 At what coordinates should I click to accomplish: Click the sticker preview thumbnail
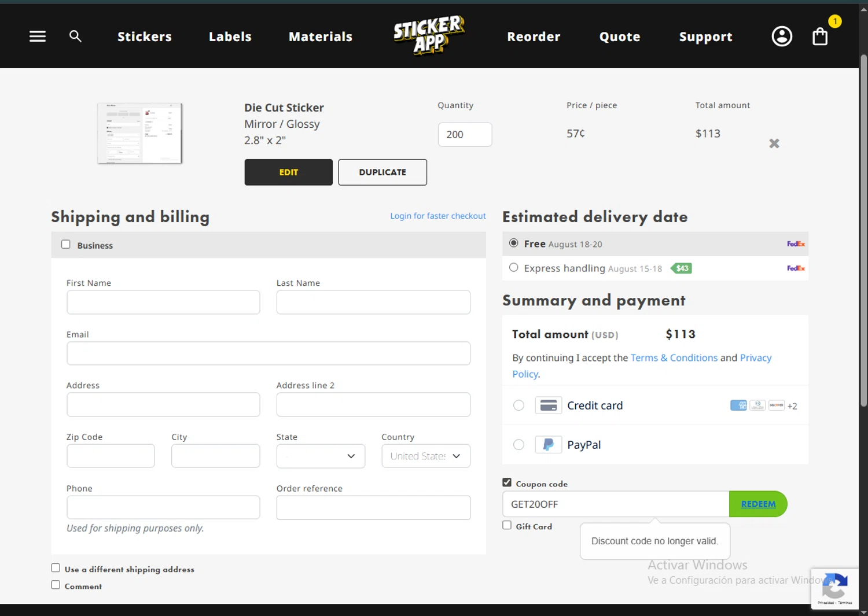tap(139, 133)
